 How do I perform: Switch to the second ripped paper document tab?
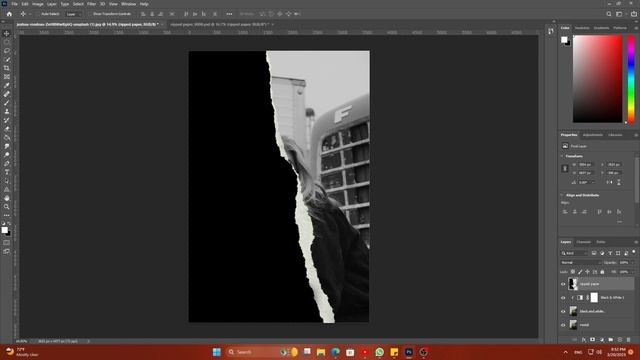220,24
